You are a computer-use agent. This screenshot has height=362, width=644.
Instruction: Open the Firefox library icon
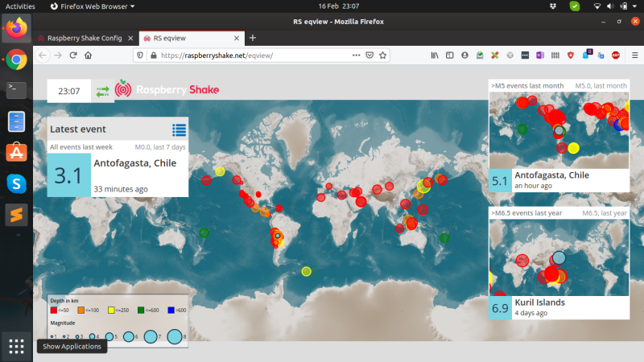pos(435,56)
